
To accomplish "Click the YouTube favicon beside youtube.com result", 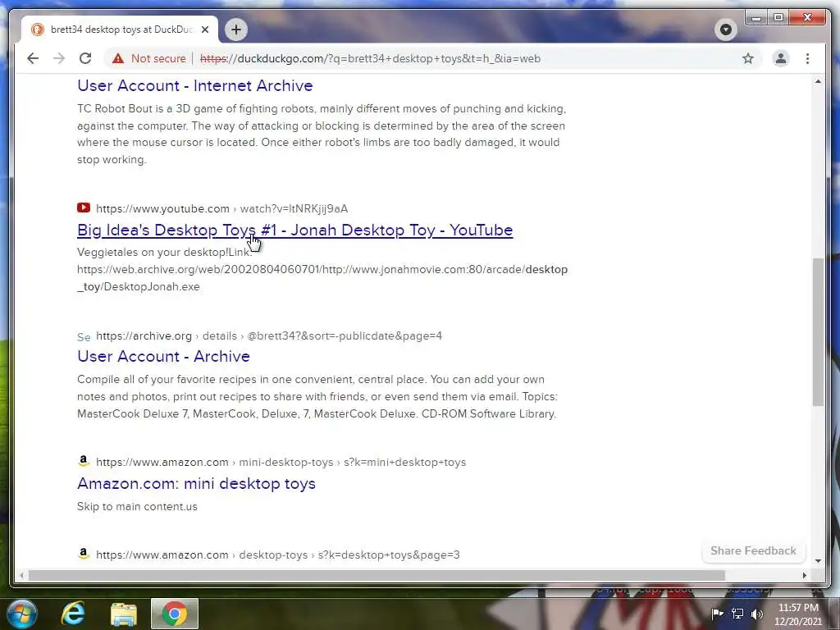I will [84, 208].
